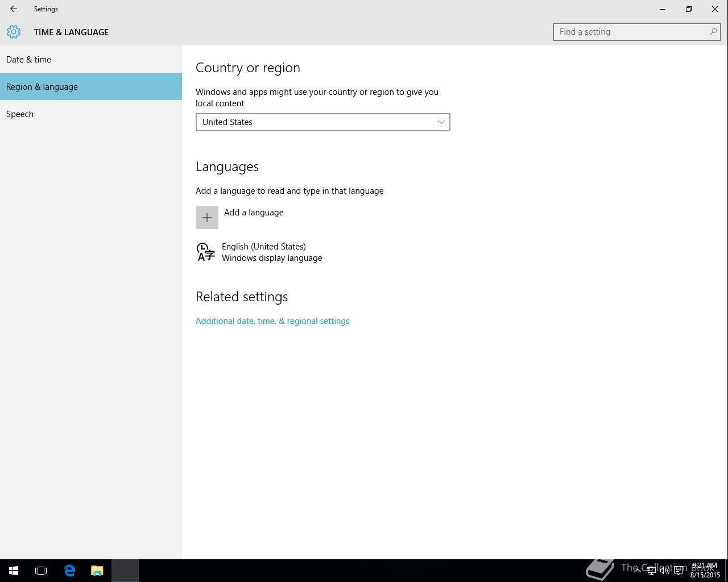The width and height of the screenshot is (728, 582).
Task: Minimize the Settings window
Action: 663,9
